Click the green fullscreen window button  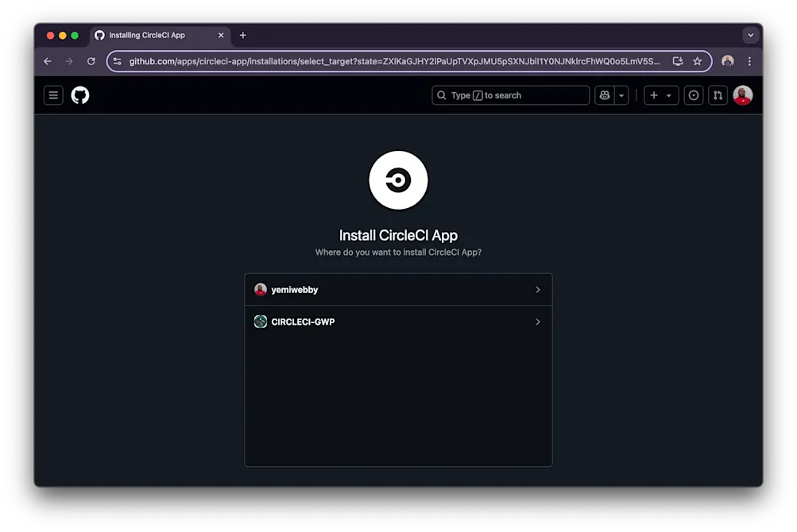[75, 35]
